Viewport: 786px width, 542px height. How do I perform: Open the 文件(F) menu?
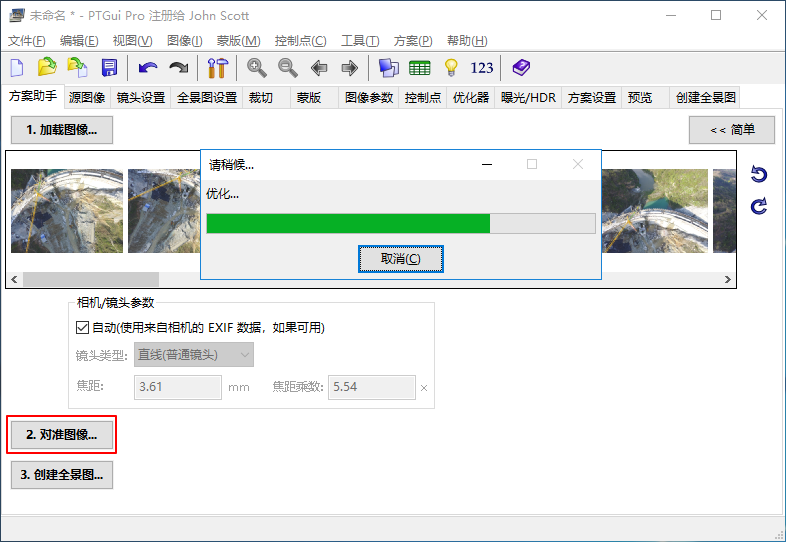click(27, 41)
